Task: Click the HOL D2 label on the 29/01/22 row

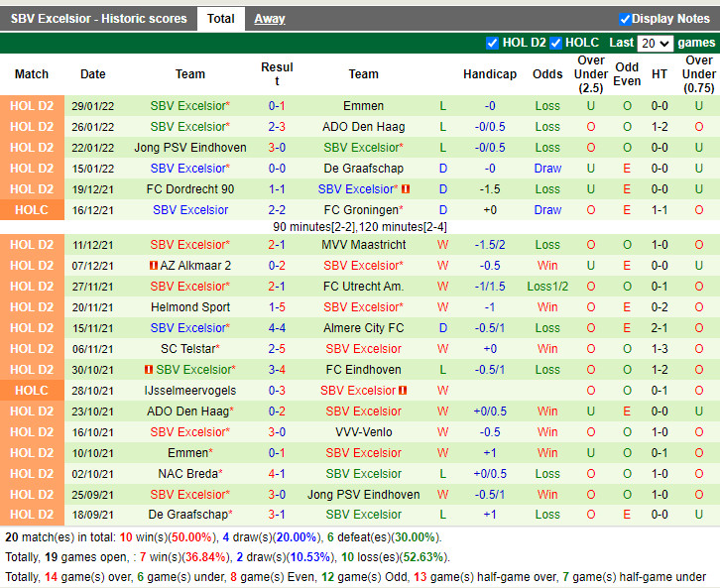Action: (32, 106)
